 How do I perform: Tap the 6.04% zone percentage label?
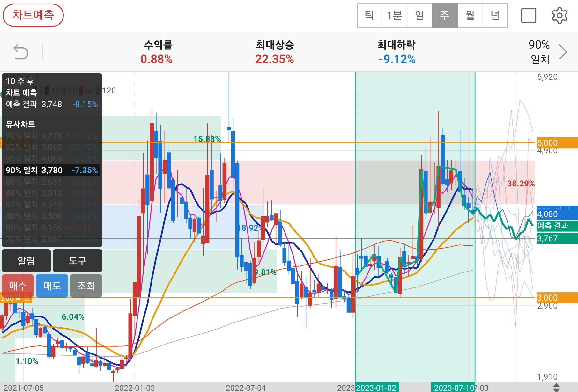click(x=73, y=317)
